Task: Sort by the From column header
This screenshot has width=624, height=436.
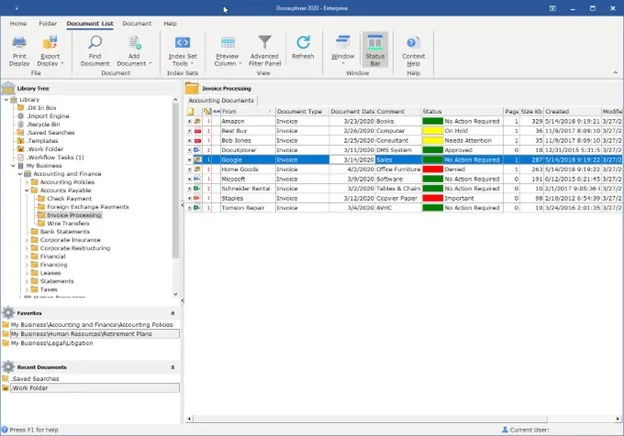Action: 248,111
